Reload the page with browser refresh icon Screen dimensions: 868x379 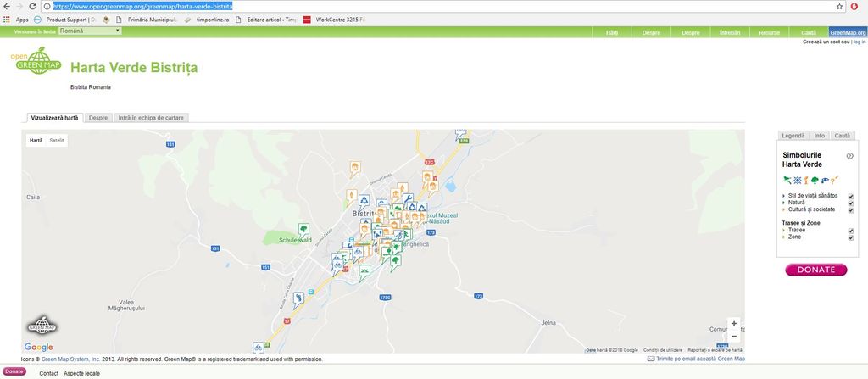pyautogui.click(x=31, y=6)
